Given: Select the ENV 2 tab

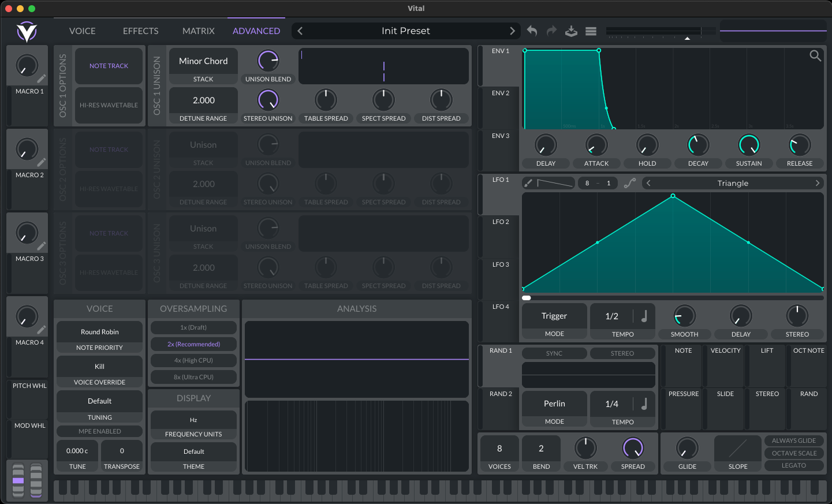Looking at the screenshot, I should click(x=500, y=94).
